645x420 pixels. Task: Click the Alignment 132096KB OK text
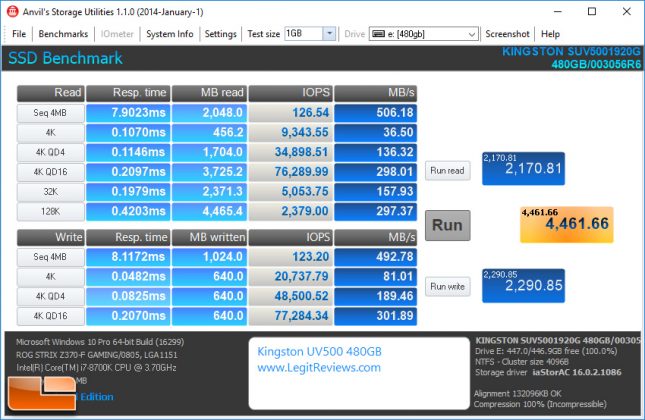coord(517,394)
